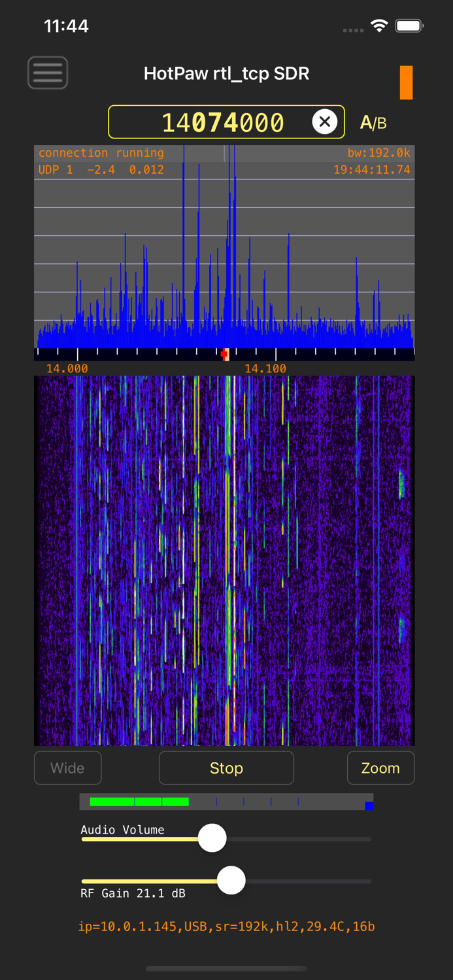Tap the 'connection running' status text
The width and height of the screenshot is (453, 980).
pos(101,153)
